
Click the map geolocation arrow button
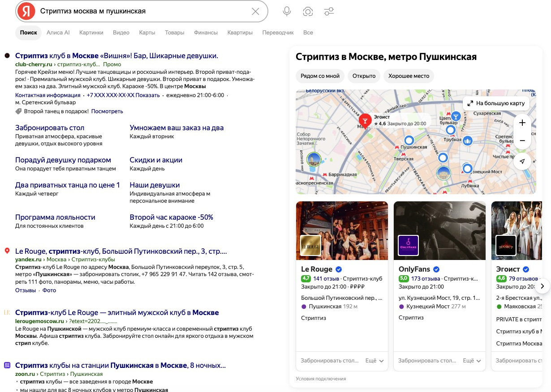pyautogui.click(x=522, y=161)
